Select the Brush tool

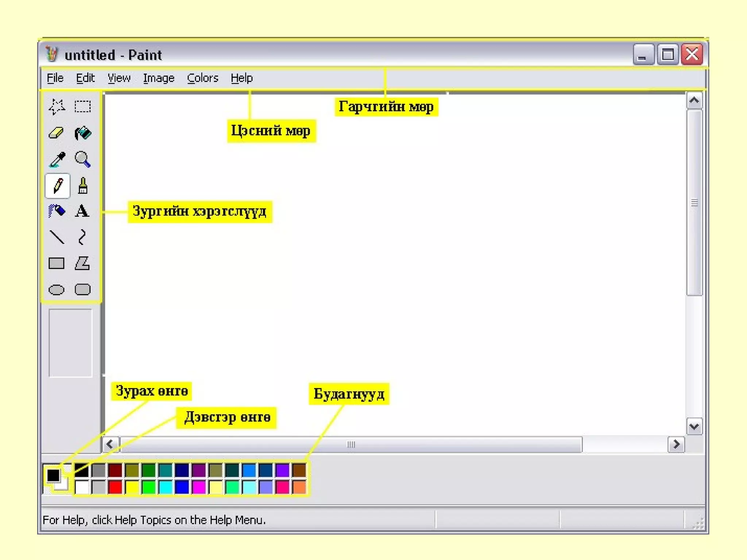[83, 186]
